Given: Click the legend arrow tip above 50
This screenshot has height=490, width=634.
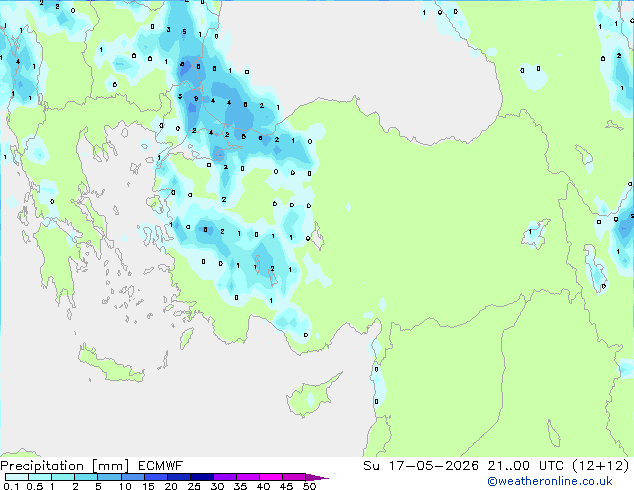Looking at the screenshot, I should pyautogui.click(x=317, y=477).
